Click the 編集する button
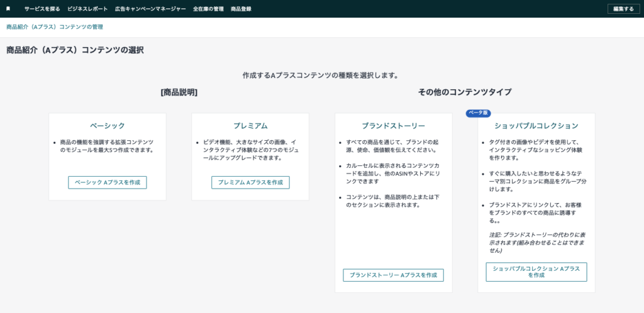The height and width of the screenshot is (313, 644). (x=623, y=9)
